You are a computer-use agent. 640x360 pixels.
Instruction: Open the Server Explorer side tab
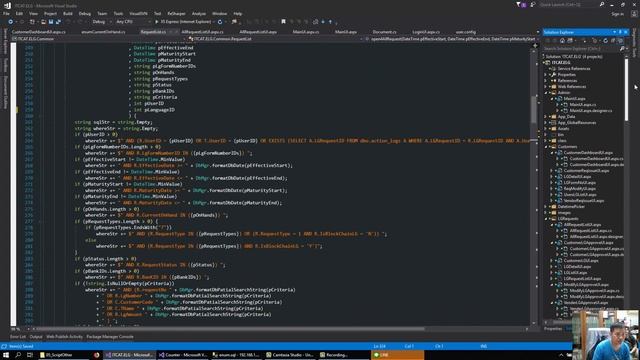point(5,41)
